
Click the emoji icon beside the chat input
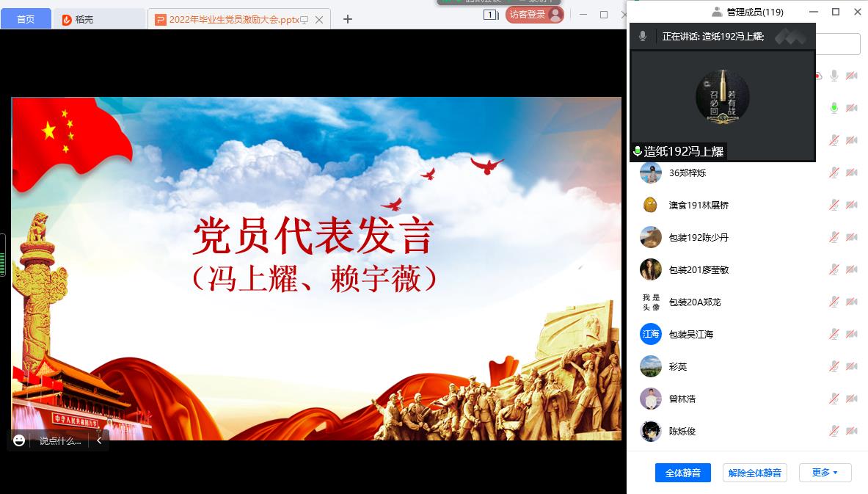click(18, 440)
